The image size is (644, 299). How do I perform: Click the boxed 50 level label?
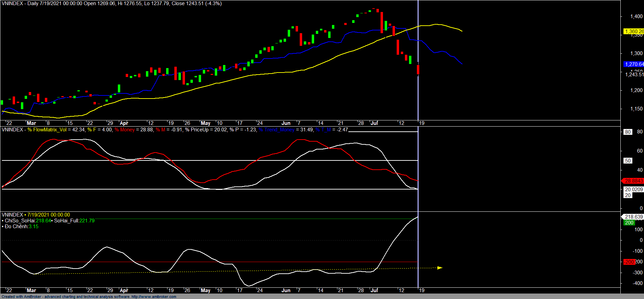[x=628, y=161]
